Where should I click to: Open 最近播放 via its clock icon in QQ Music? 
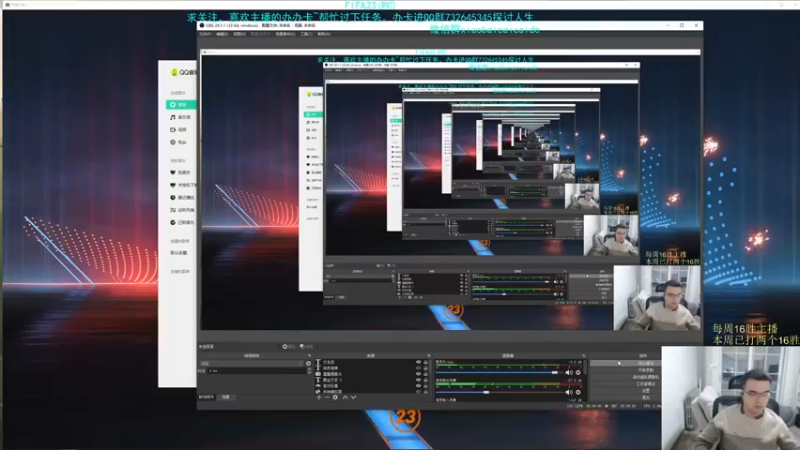[x=172, y=197]
